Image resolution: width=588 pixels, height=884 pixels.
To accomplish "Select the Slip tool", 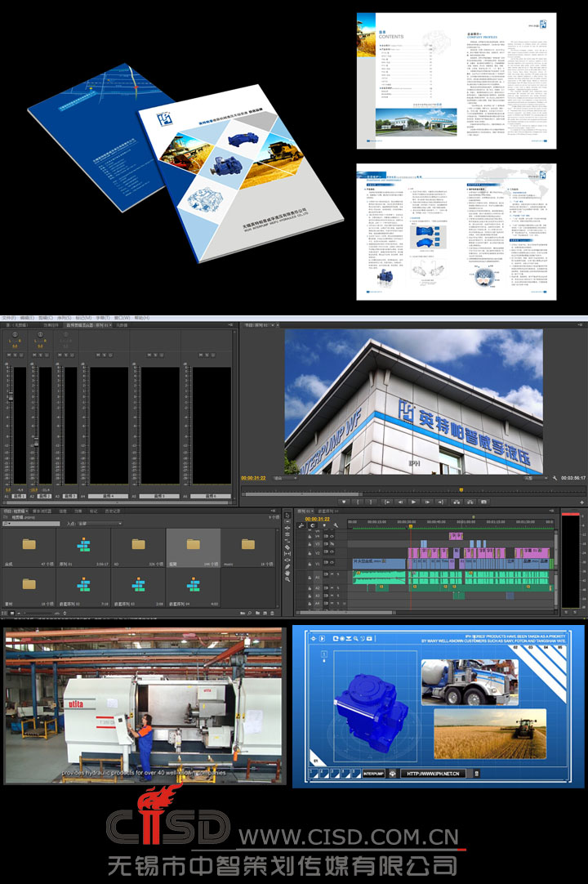I will click(x=287, y=554).
